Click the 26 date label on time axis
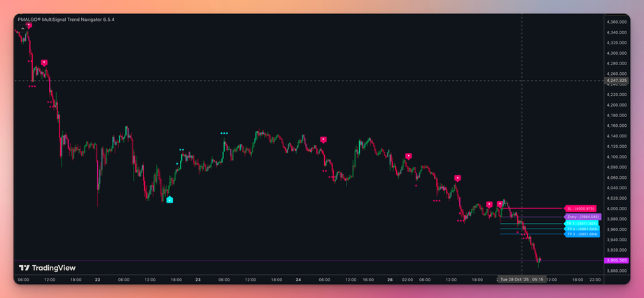Screen dimensions: 644x298 coord(390,280)
